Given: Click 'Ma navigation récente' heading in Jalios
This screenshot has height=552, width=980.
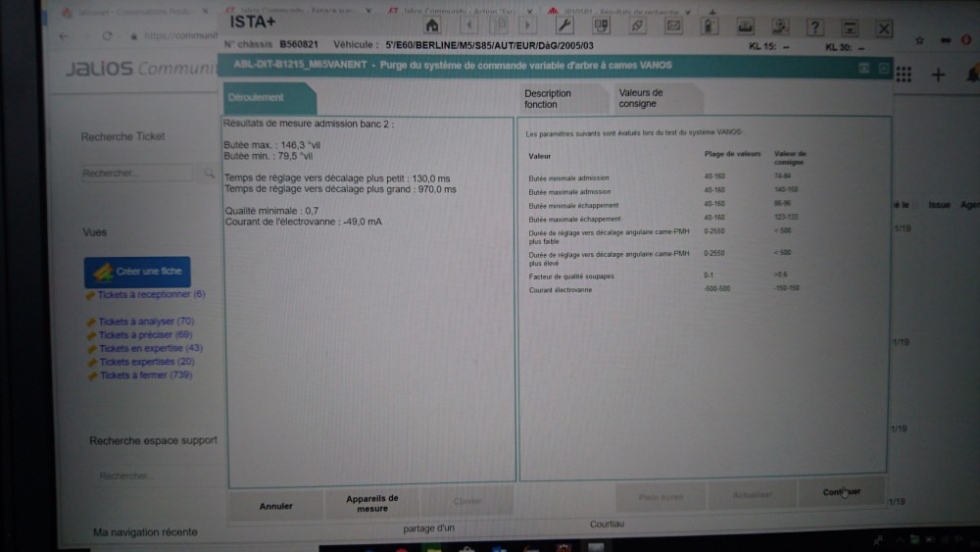Looking at the screenshot, I should (x=145, y=532).
